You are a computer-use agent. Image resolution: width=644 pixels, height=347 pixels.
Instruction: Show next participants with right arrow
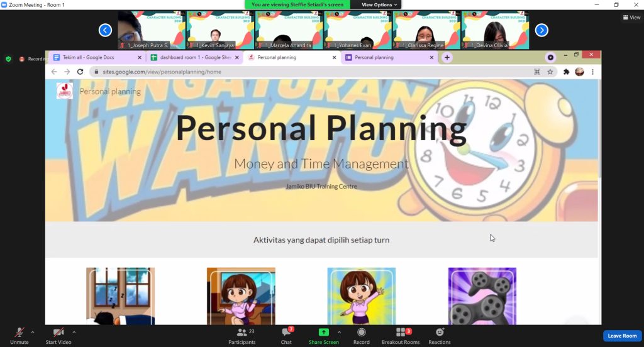(x=541, y=30)
